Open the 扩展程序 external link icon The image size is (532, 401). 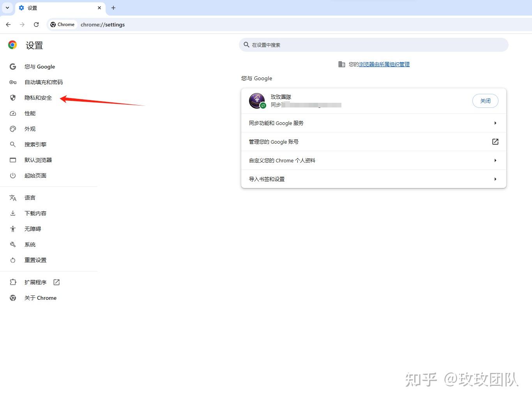[x=56, y=282]
